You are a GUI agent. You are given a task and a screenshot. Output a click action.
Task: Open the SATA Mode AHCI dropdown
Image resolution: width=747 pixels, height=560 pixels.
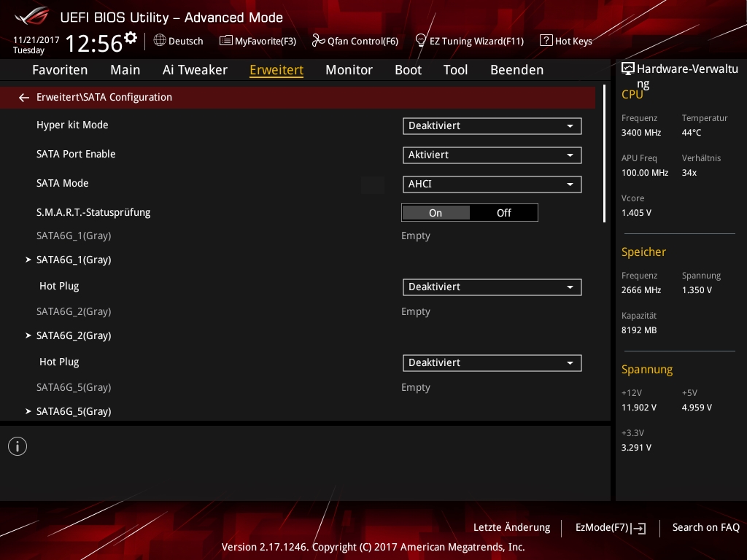coord(492,184)
